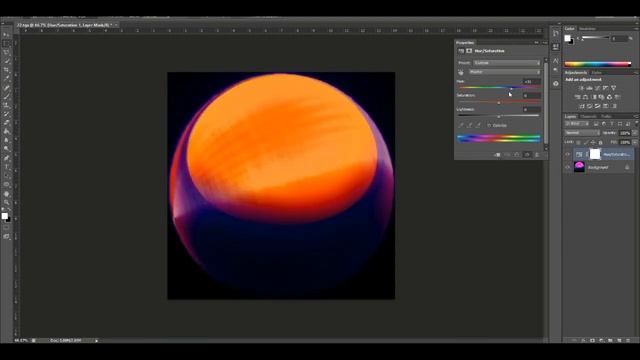Screen dimensions: 640x360
Task: Select the Adjustments tab
Action: (576, 73)
